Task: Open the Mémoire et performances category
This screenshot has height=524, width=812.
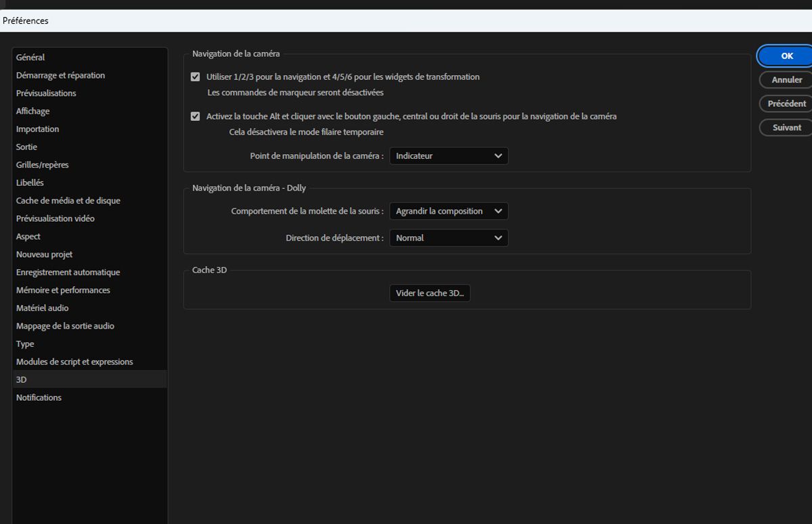Action: click(x=90, y=291)
